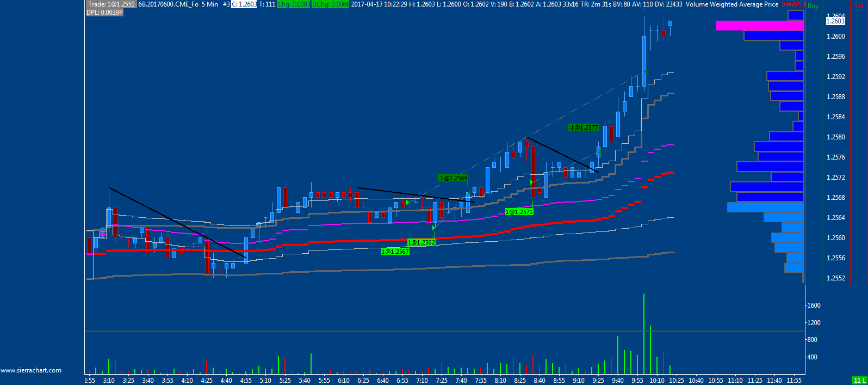Click the 1600 volume scale label
Image resolution: width=868 pixels, height=385 pixels.
[814, 305]
